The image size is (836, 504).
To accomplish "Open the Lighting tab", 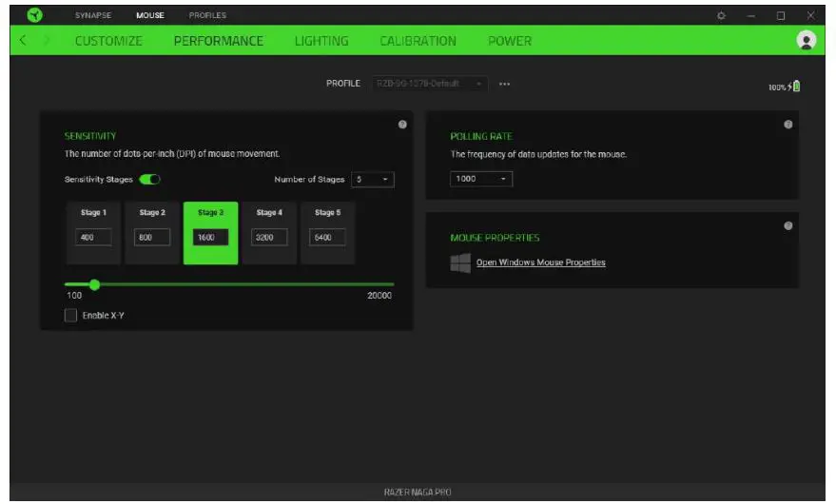I will 321,41.
